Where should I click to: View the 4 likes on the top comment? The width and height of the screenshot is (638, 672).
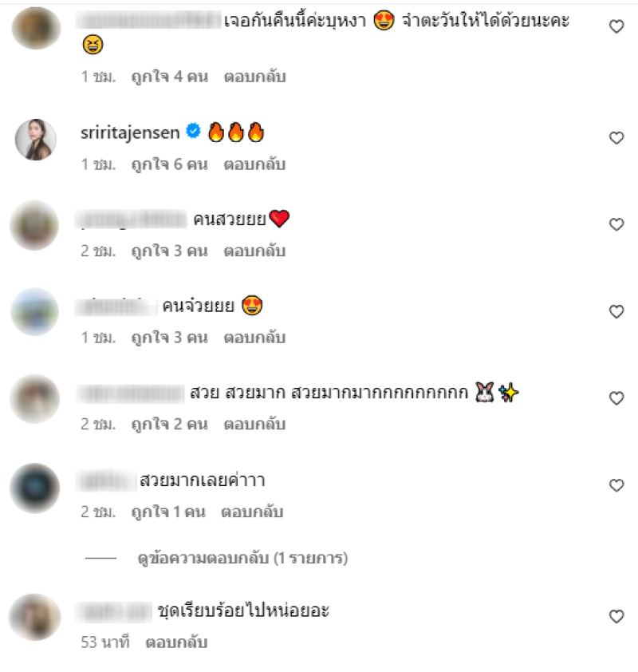tap(170, 77)
